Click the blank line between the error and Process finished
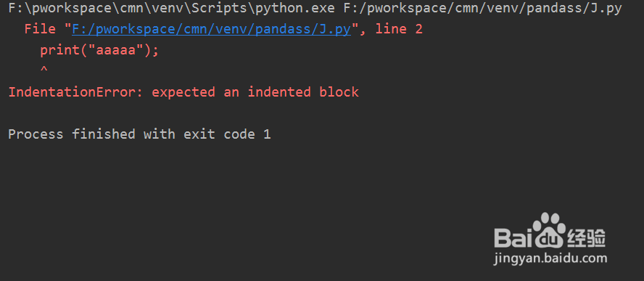 pyautogui.click(x=322, y=113)
